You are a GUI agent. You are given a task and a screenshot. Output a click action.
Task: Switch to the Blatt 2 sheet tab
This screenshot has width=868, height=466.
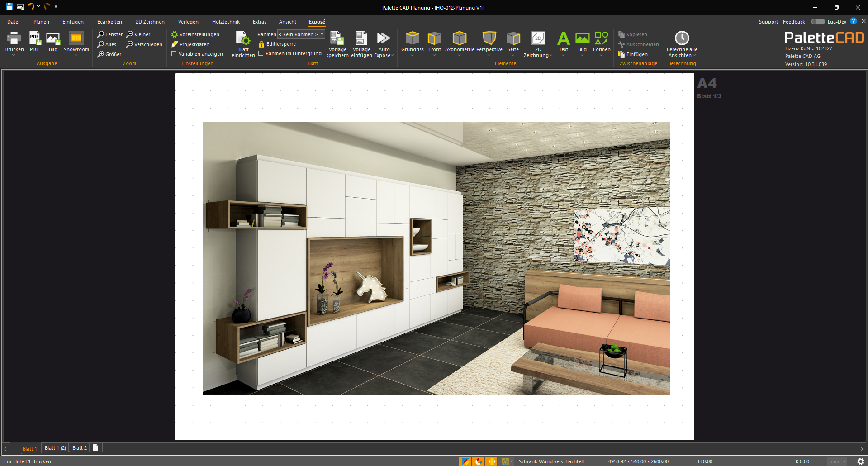point(80,448)
